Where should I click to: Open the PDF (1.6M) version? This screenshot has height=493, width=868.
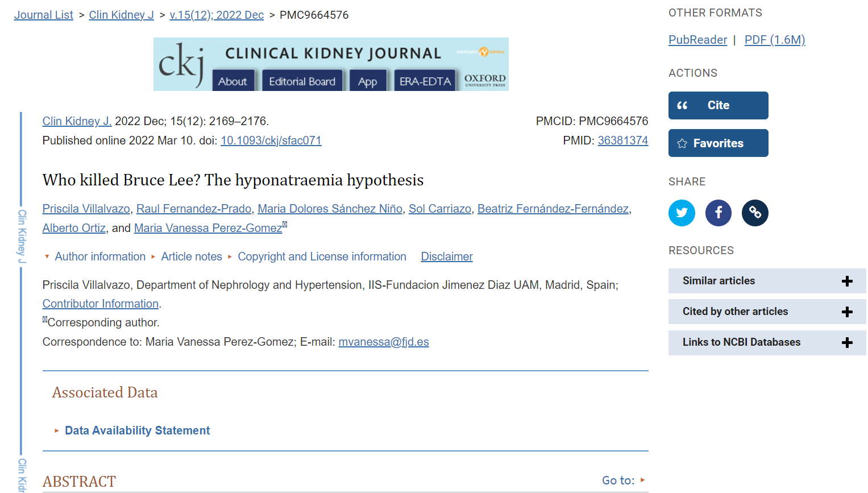[x=774, y=40]
